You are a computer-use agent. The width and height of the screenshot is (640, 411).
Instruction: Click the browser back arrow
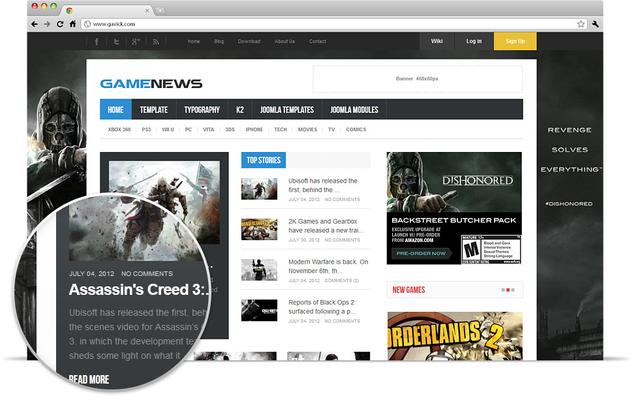point(35,24)
